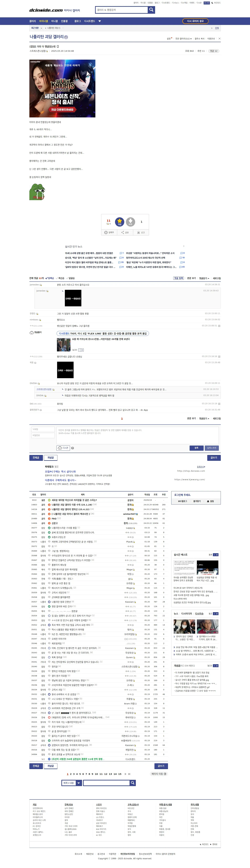
Task: Click 댓글 등록 button above comments
Action: pyautogui.click(x=178, y=278)
